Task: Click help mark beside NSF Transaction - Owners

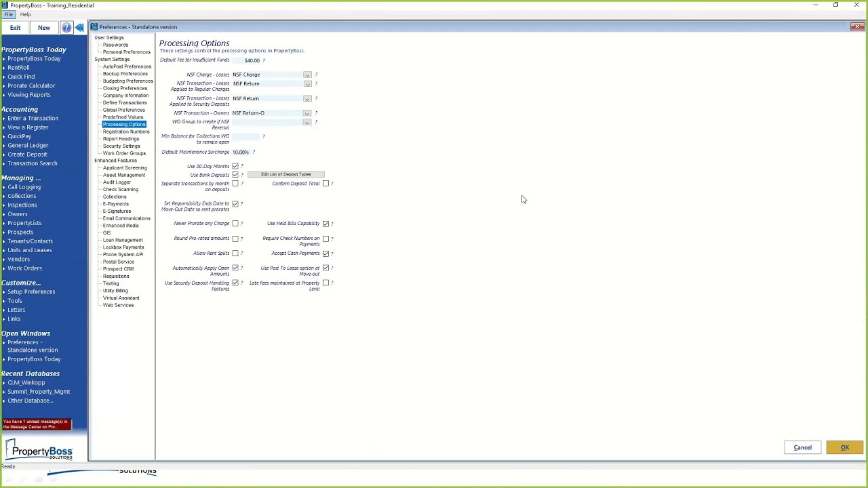Action: click(x=316, y=113)
